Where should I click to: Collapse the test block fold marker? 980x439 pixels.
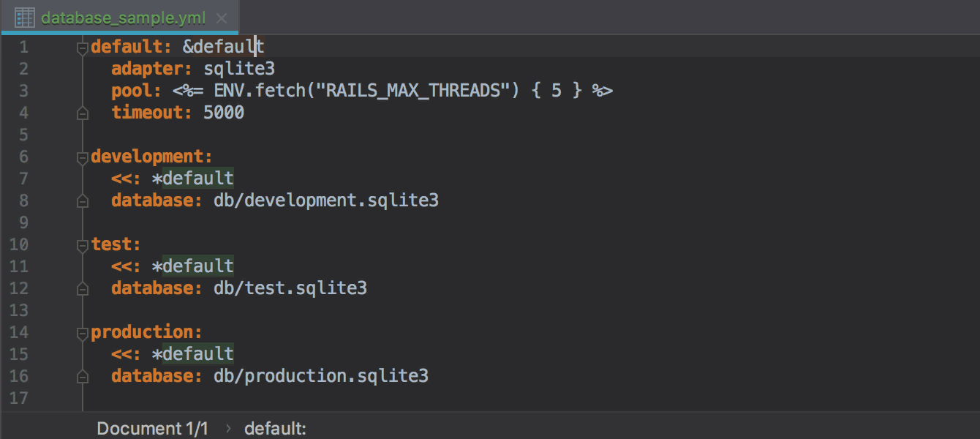coord(82,245)
